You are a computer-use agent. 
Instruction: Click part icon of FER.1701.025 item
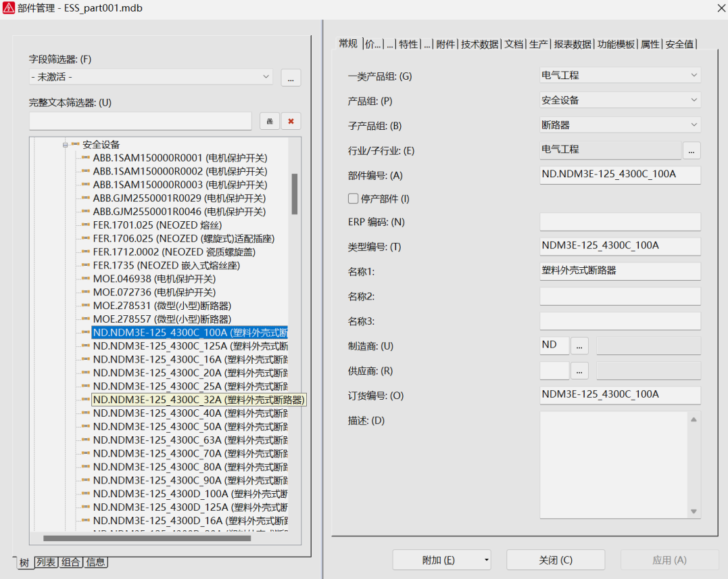coord(85,225)
